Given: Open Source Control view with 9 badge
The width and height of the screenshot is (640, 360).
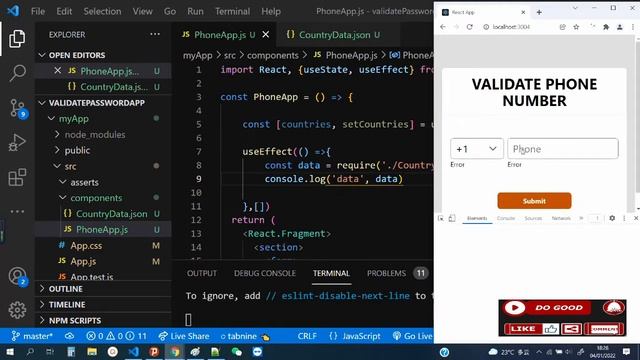Looking at the screenshot, I should (x=18, y=108).
